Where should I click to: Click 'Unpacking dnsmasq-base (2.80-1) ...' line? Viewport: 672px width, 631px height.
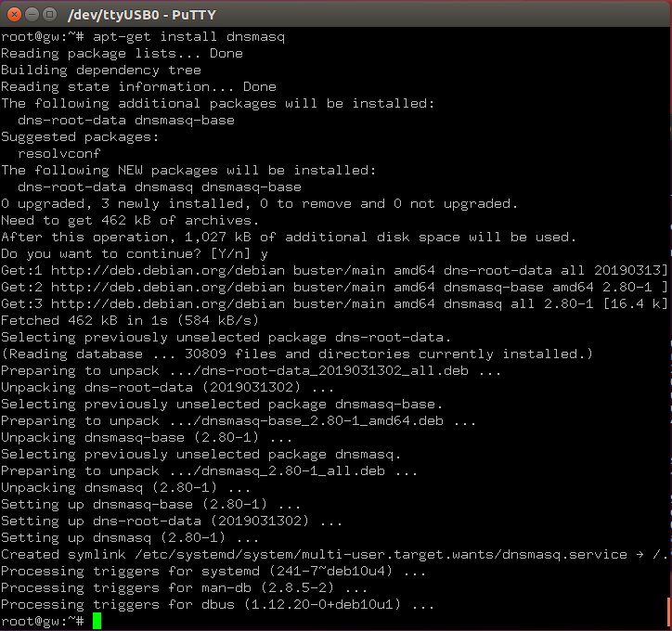coord(147,438)
